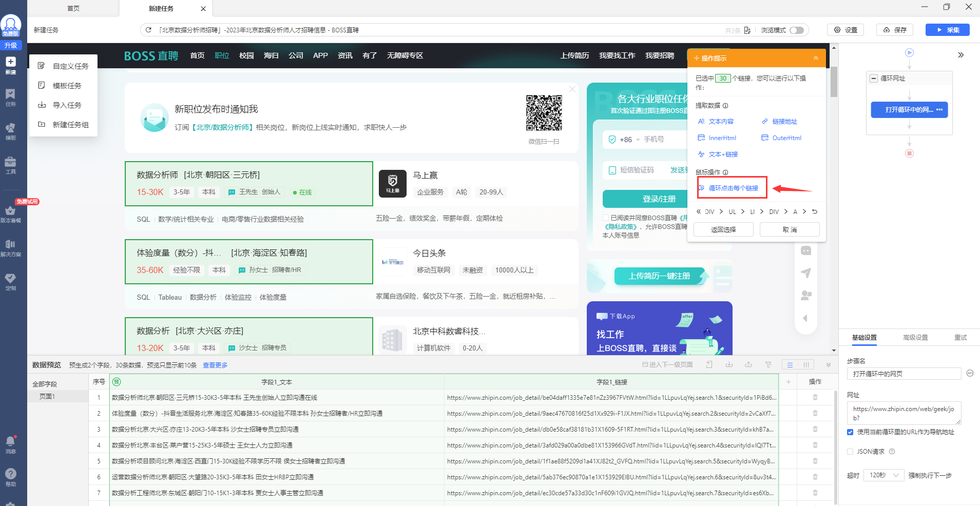The image size is (980, 506).
Task: Click the 返回选择 button
Action: (x=723, y=229)
